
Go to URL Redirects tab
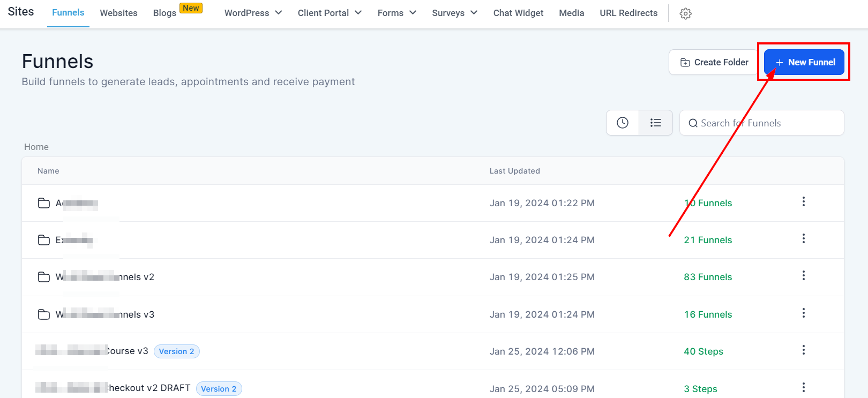pos(628,13)
